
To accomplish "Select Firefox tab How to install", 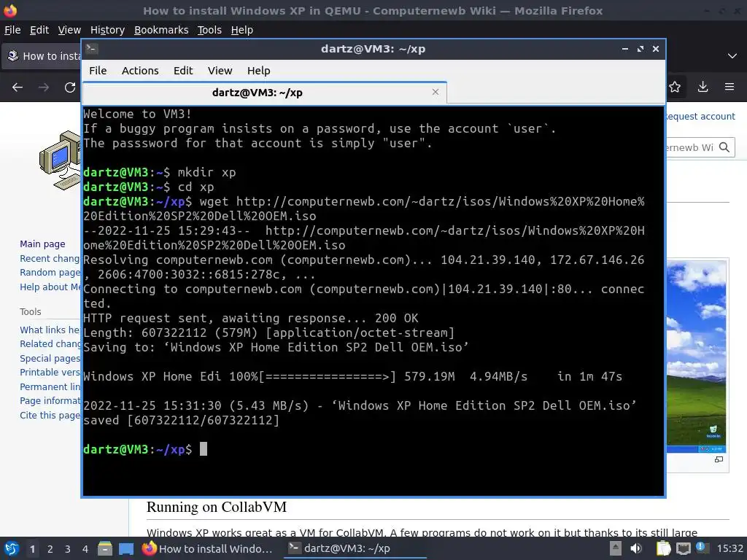I will click(x=42, y=56).
